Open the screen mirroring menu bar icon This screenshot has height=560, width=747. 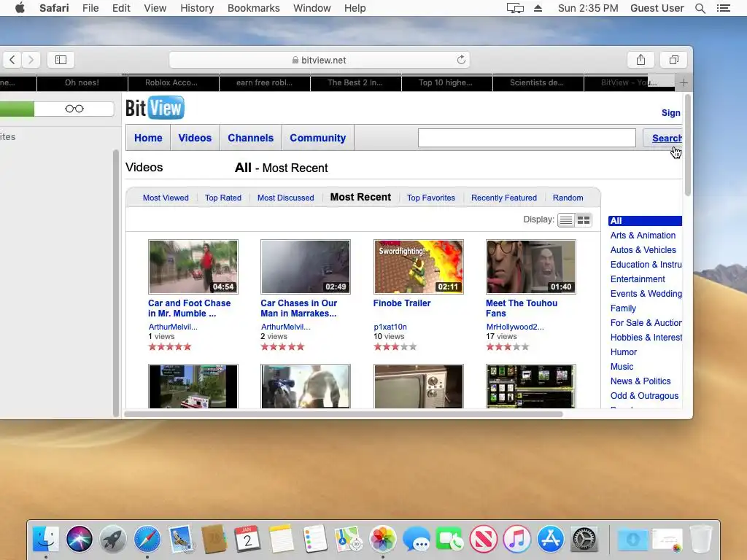pyautogui.click(x=515, y=8)
